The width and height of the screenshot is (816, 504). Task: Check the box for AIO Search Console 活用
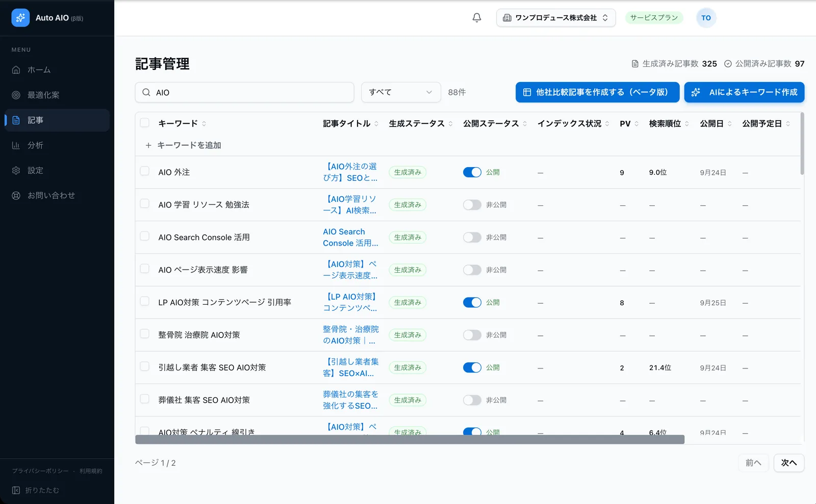coord(145,236)
